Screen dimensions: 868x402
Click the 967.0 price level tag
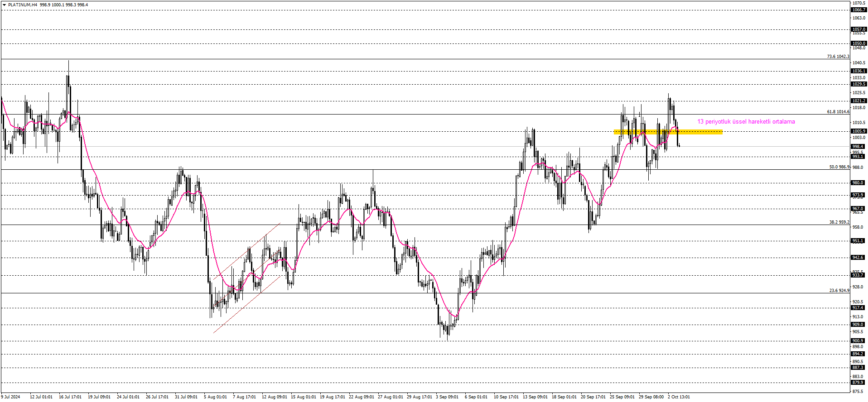[x=858, y=209]
